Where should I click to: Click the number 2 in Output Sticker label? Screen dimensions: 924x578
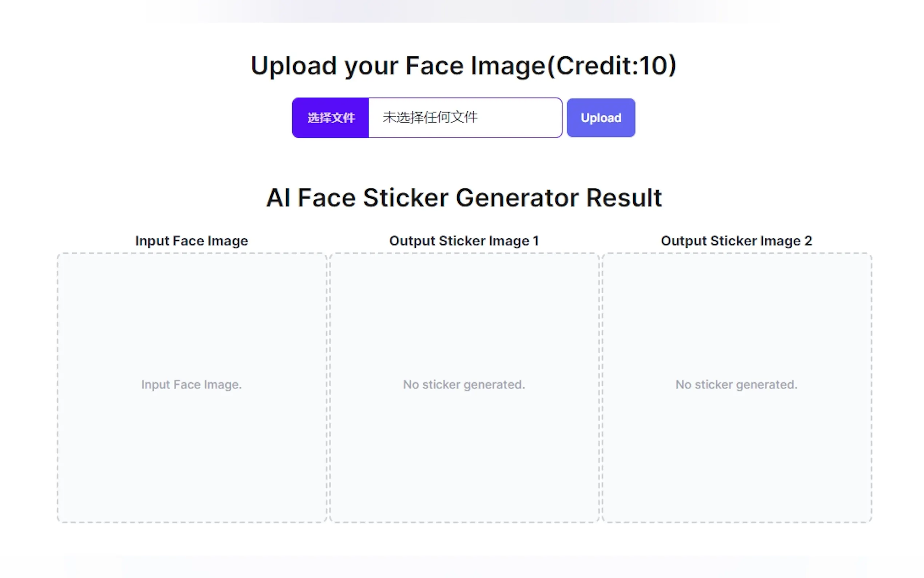pyautogui.click(x=808, y=241)
